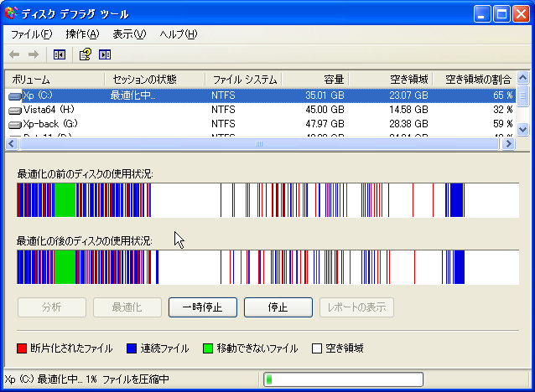
Task: Click the Back arrow in the toolbar
Action: 14,54
